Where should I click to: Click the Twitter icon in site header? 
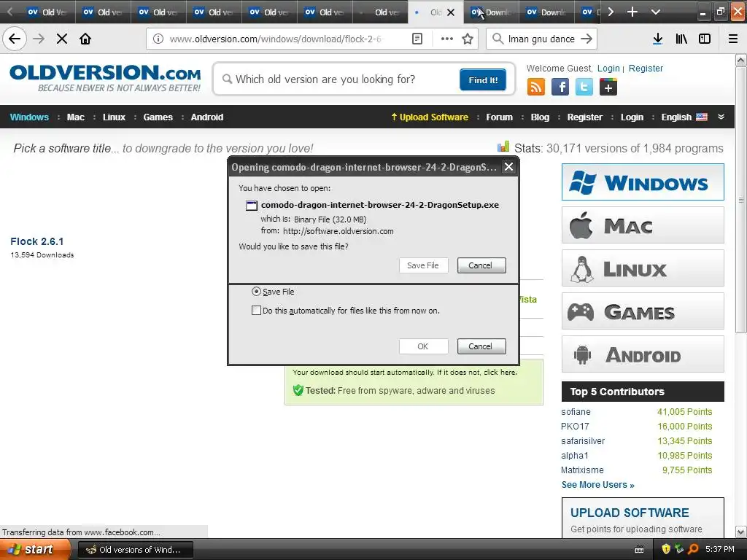point(584,87)
